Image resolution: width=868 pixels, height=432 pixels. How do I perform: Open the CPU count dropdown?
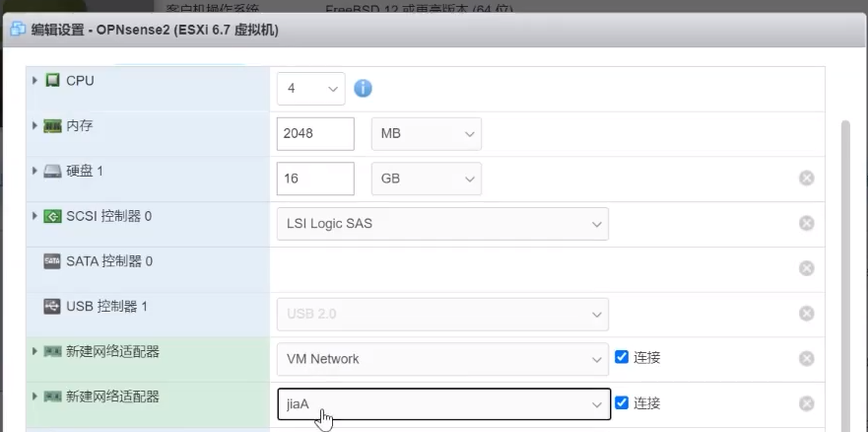click(x=311, y=89)
